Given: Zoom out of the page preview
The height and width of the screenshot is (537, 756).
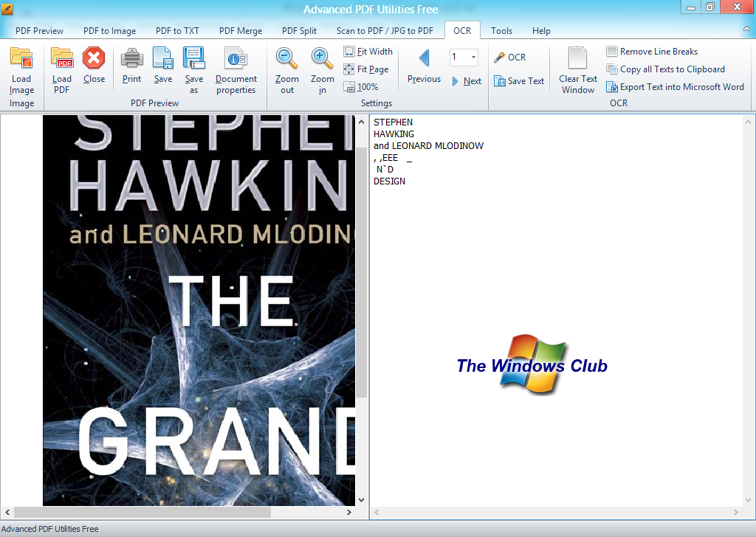Looking at the screenshot, I should [x=287, y=70].
